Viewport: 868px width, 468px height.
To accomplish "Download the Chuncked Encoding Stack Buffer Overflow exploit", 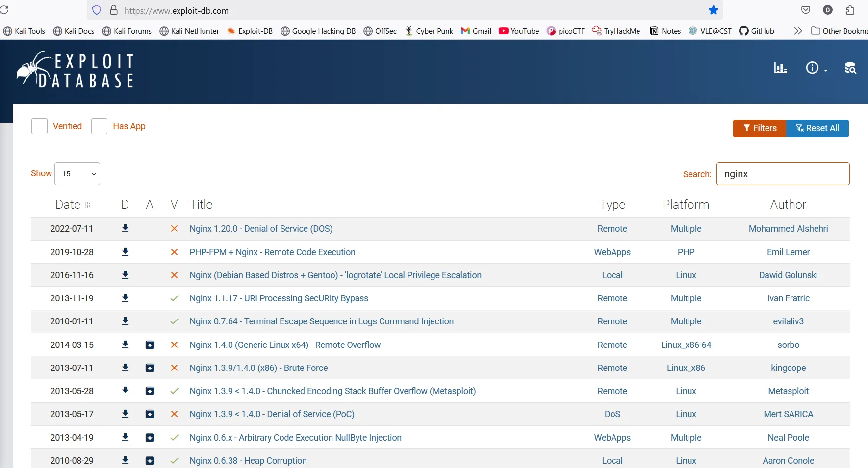I will (x=125, y=391).
